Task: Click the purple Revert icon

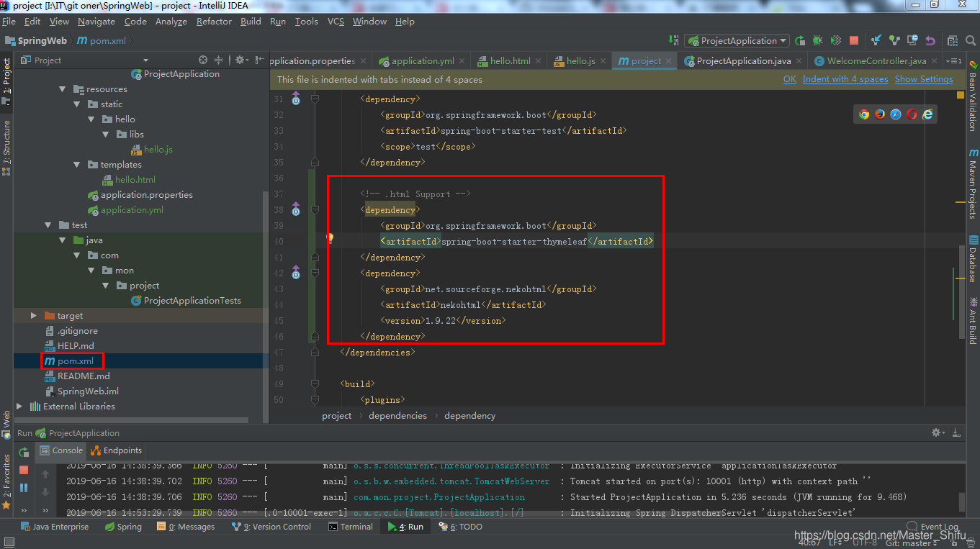Action: click(x=930, y=41)
